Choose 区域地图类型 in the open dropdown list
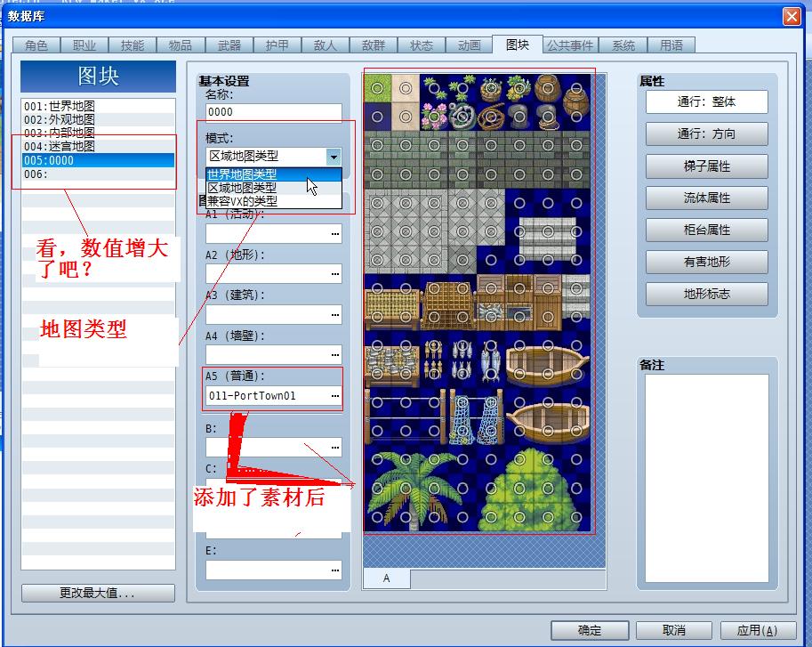Image resolution: width=812 pixels, height=647 pixels. pos(273,188)
